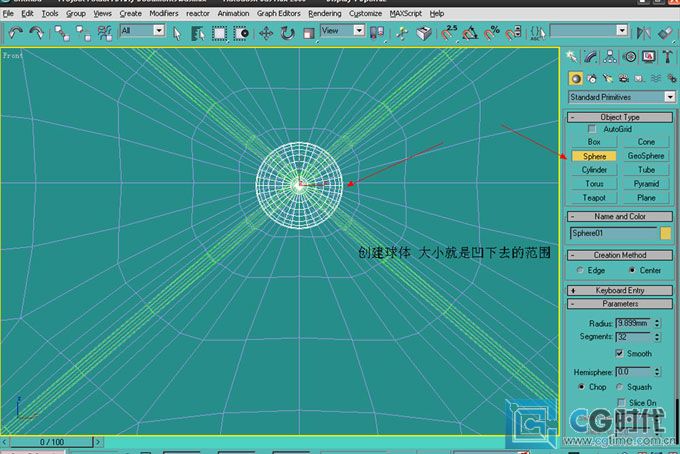Viewport: 680px width, 454px height.
Task: Click the GeoSphere primitive button
Action: coord(646,156)
